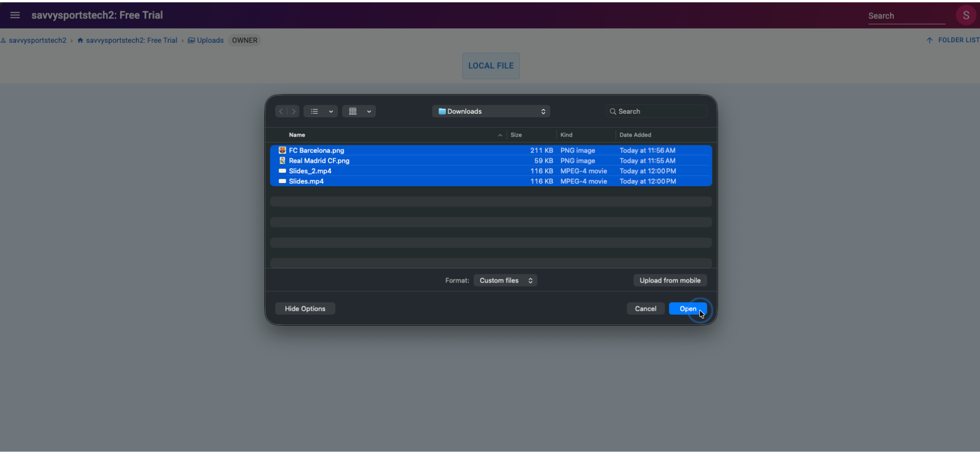Open the Downloads folder location dropdown
This screenshot has width=980, height=454.
491,111
